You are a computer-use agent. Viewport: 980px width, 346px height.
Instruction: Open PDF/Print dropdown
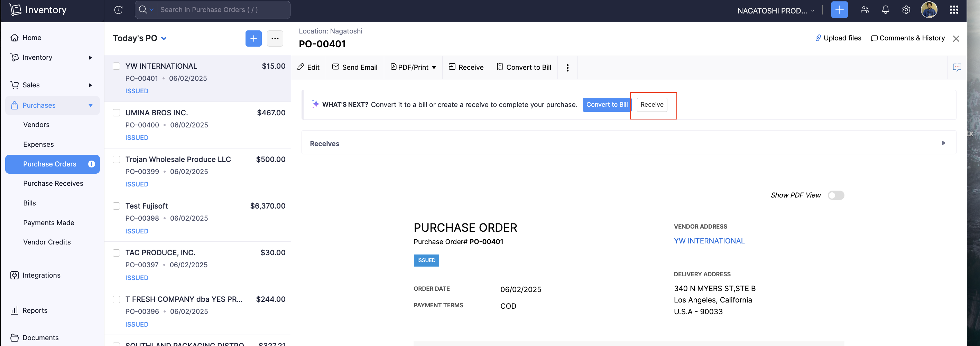(x=413, y=67)
